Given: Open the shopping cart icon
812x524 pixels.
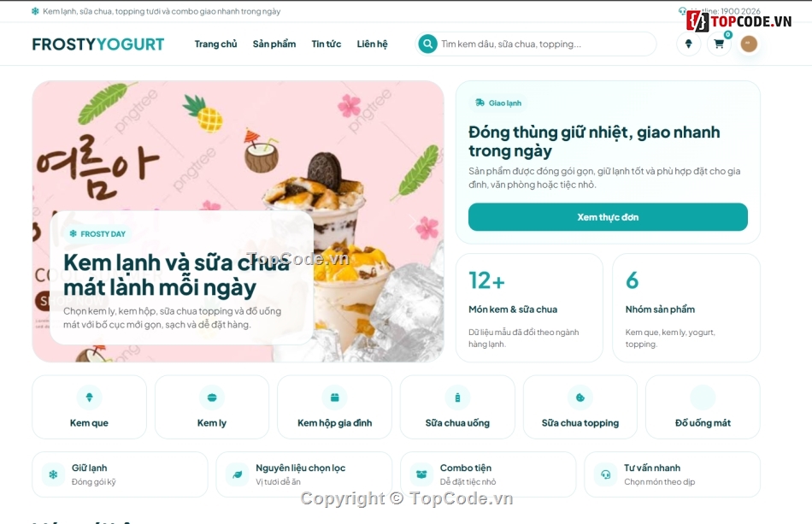Looking at the screenshot, I should coord(719,44).
